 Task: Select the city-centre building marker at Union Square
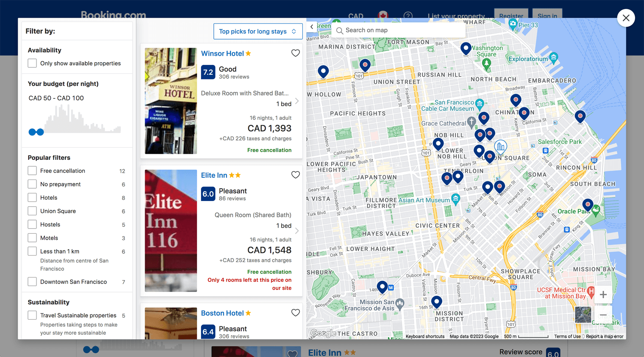[500, 146]
